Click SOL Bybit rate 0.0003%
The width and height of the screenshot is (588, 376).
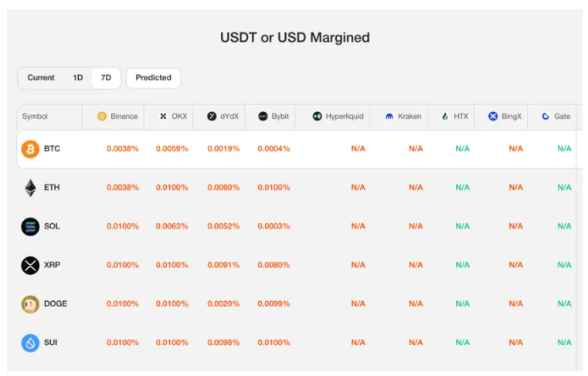click(274, 226)
